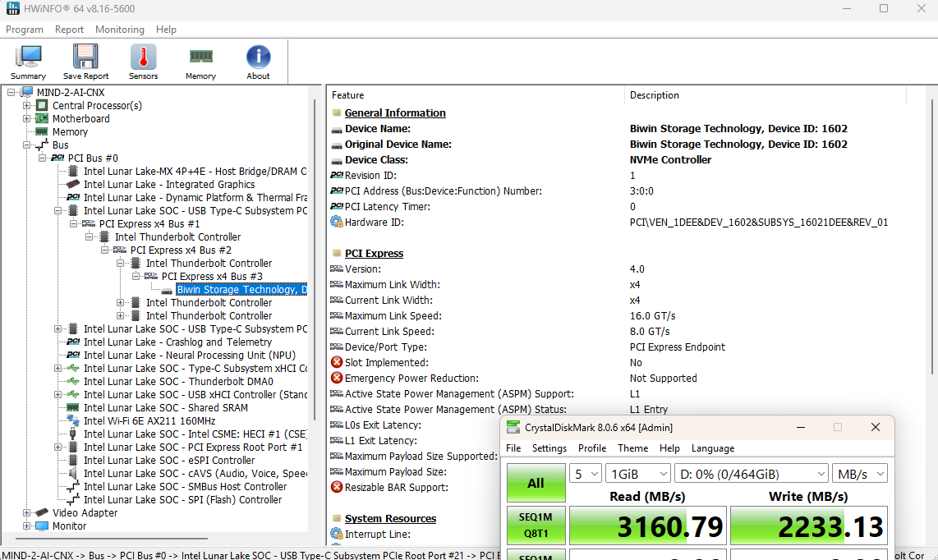Open the D: drive selection dropdown
This screenshot has height=560, width=938.
point(752,474)
